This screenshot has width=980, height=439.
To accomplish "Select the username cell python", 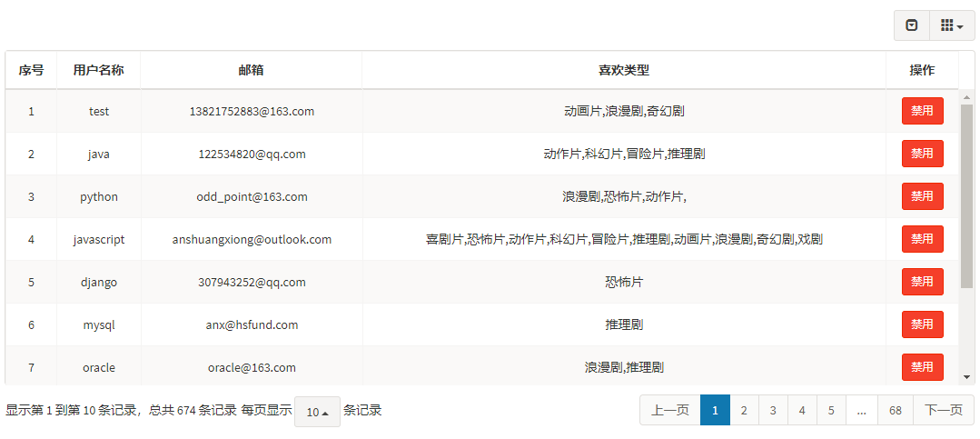I will coord(99,196).
